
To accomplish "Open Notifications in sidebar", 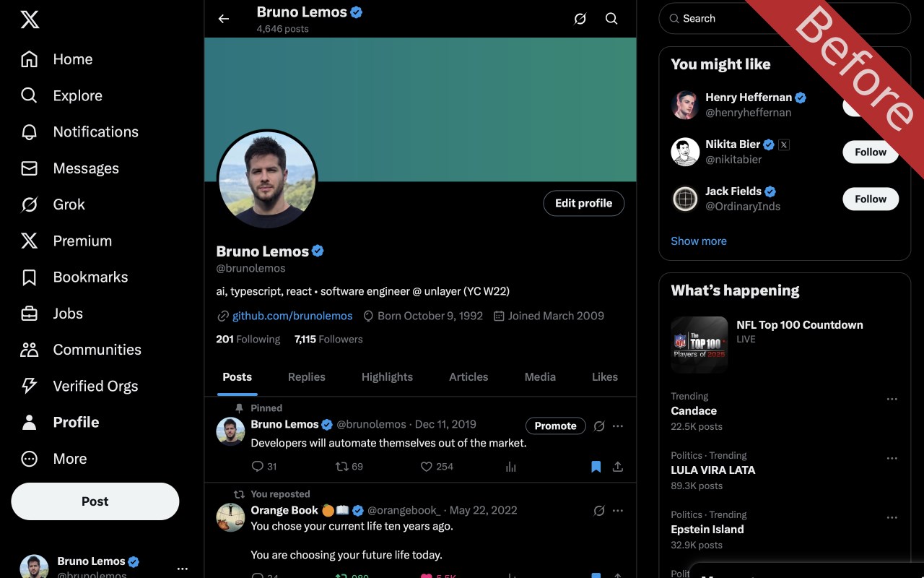I will (79, 131).
